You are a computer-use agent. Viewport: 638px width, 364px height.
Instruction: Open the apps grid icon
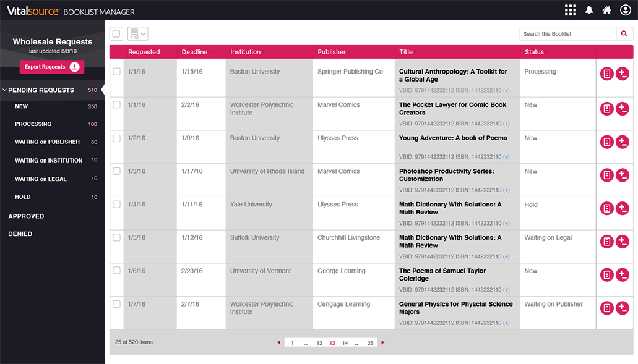[x=570, y=10]
